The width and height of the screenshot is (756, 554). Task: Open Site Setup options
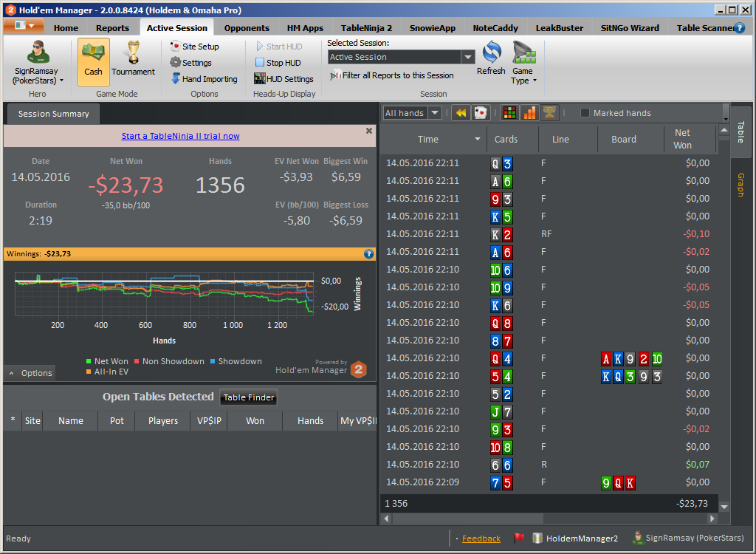pos(194,47)
